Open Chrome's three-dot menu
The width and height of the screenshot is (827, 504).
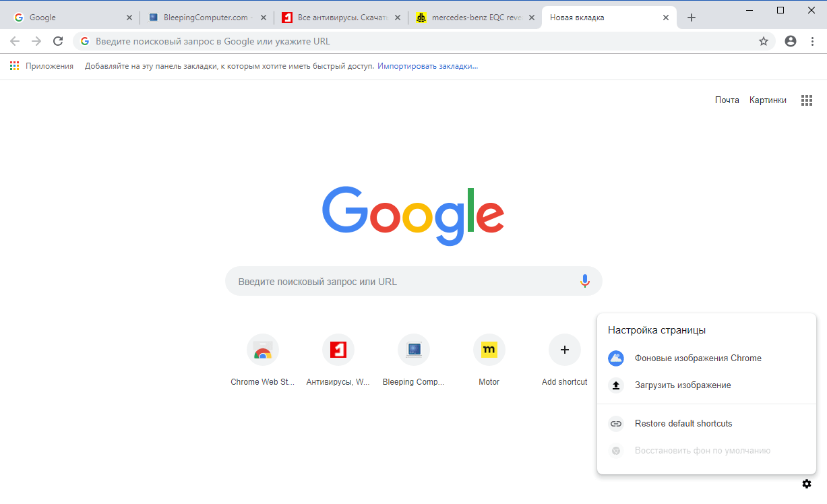[x=814, y=41]
